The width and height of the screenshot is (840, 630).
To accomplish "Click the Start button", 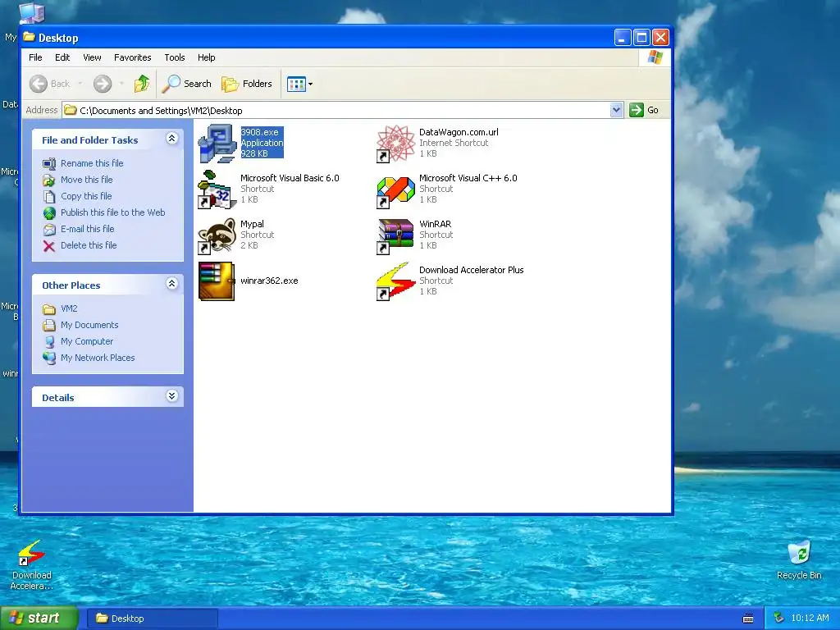I will pyautogui.click(x=39, y=619).
